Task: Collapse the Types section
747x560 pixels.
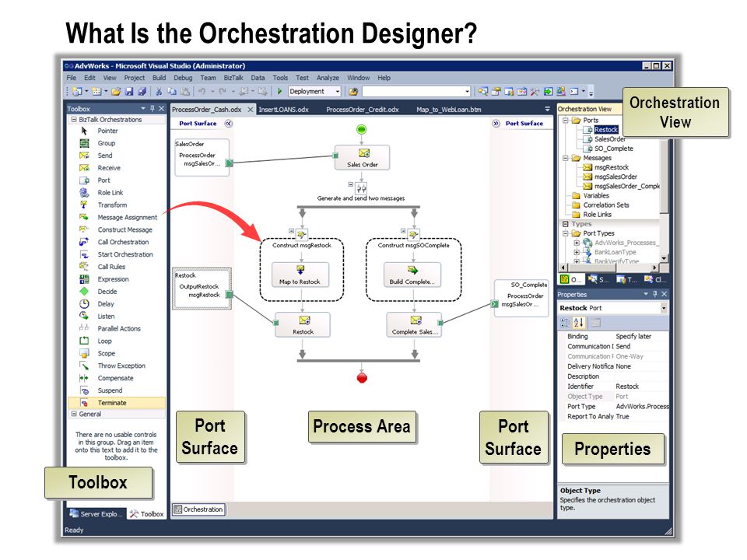Action: coord(566,224)
